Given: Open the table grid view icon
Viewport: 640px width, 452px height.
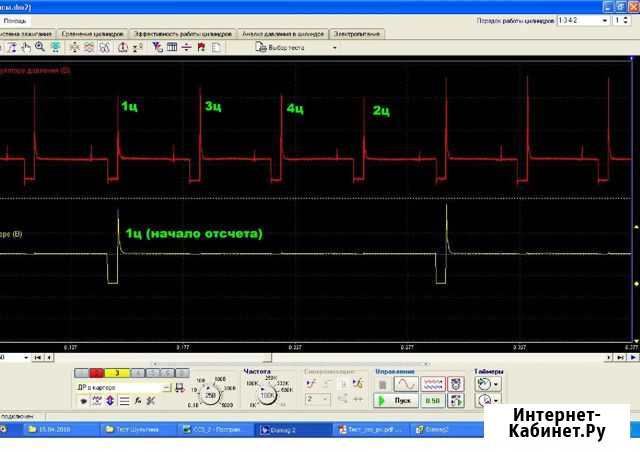Looking at the screenshot, I should 172,47.
